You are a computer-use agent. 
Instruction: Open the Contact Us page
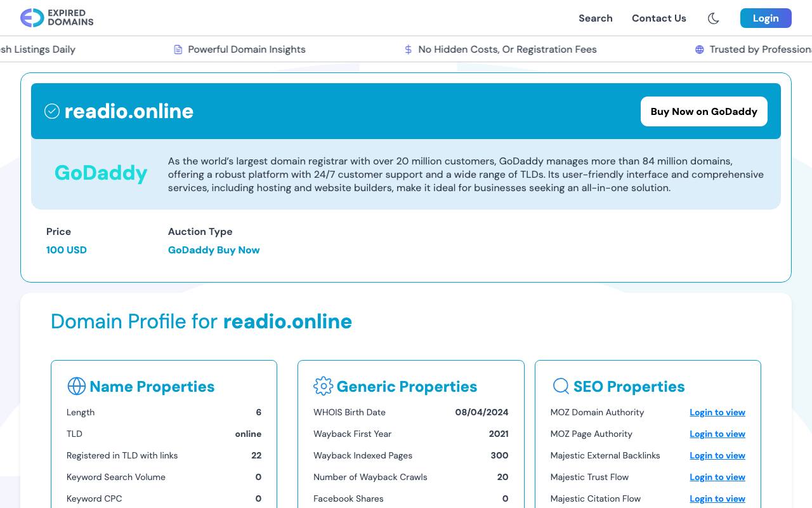[658, 18]
